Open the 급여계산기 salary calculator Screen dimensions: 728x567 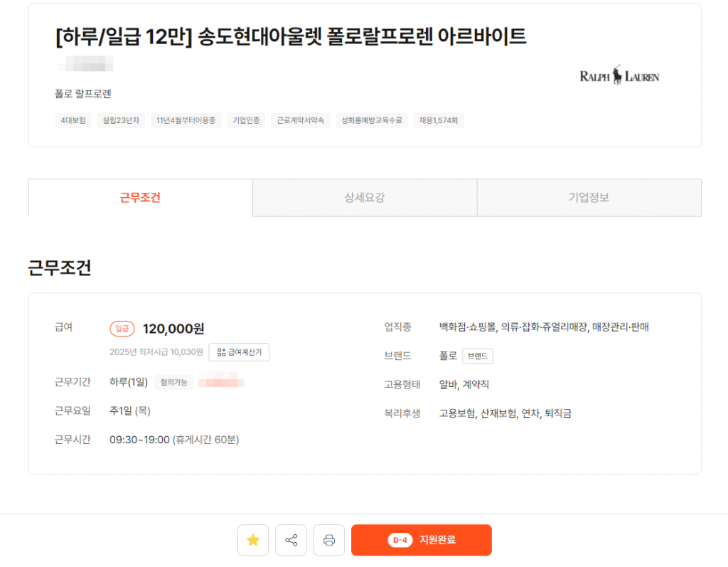(x=240, y=352)
